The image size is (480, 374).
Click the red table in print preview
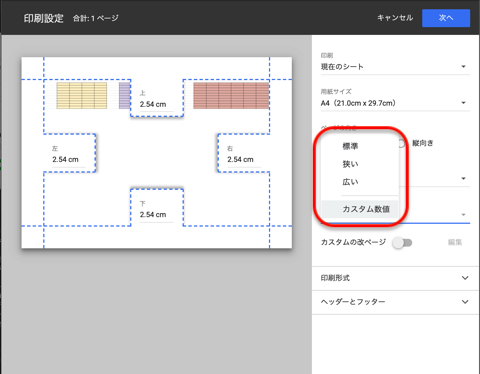[231, 96]
